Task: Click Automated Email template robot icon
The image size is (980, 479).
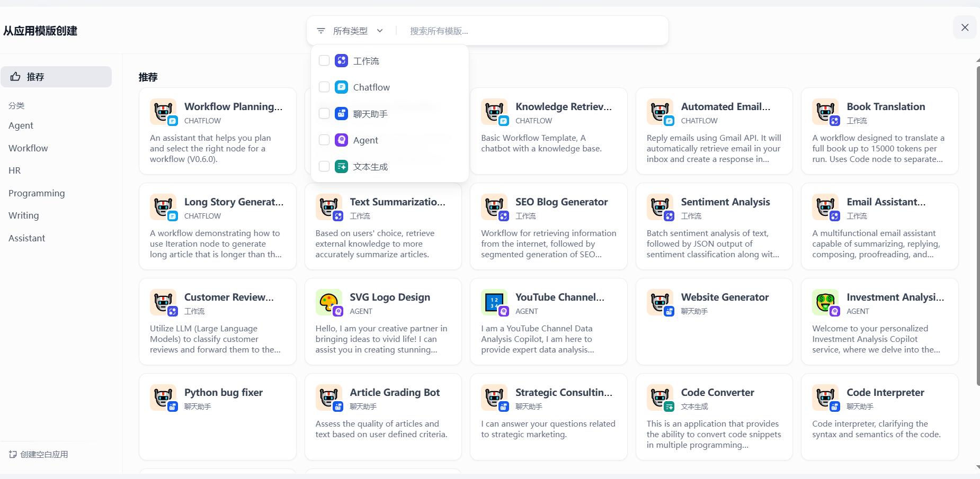Action: pos(660,112)
